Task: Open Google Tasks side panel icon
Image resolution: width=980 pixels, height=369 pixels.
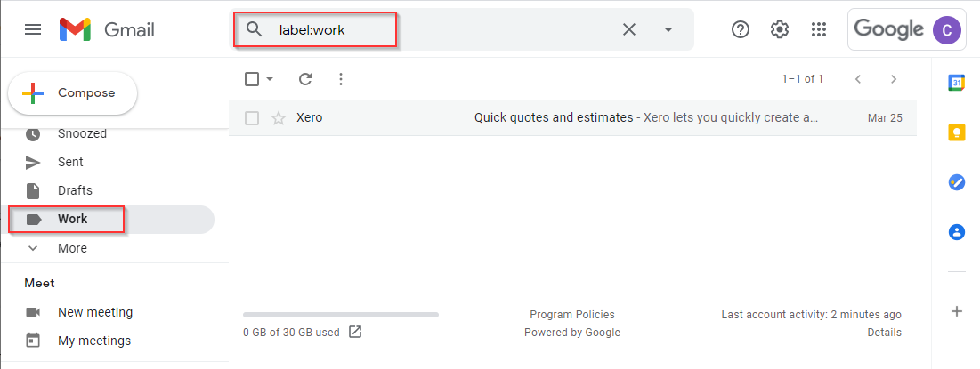Action: (x=957, y=182)
